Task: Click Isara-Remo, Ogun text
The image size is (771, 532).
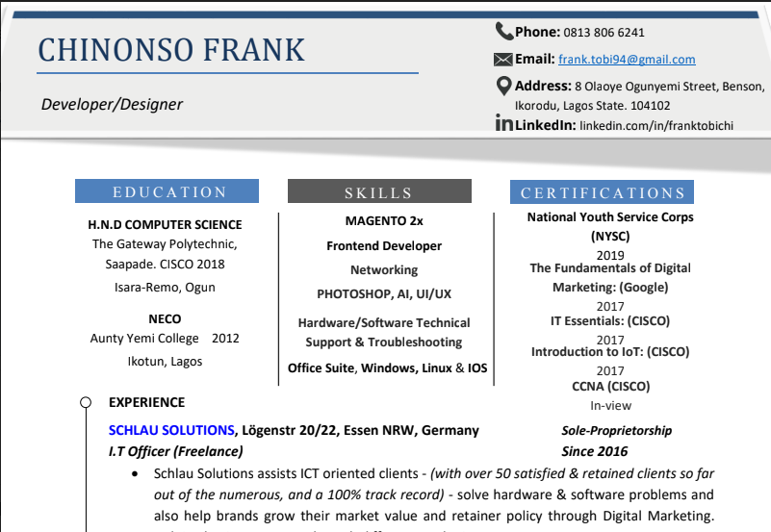Action: 165,288
